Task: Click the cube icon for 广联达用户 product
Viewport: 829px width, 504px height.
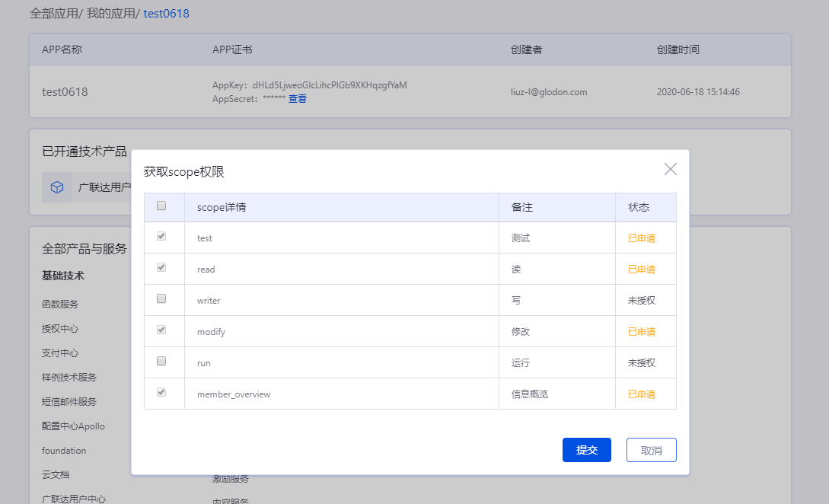Action: coord(57,187)
